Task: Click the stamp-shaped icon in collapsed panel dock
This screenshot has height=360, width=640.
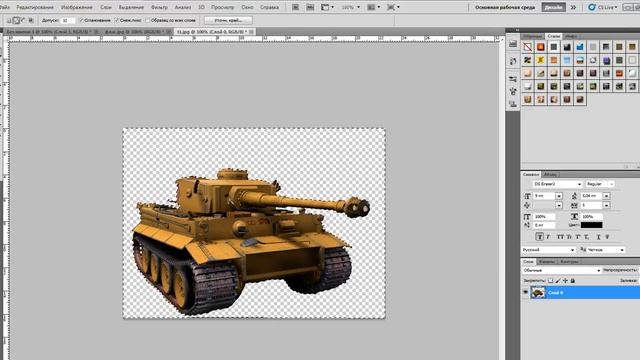Action: (x=513, y=104)
